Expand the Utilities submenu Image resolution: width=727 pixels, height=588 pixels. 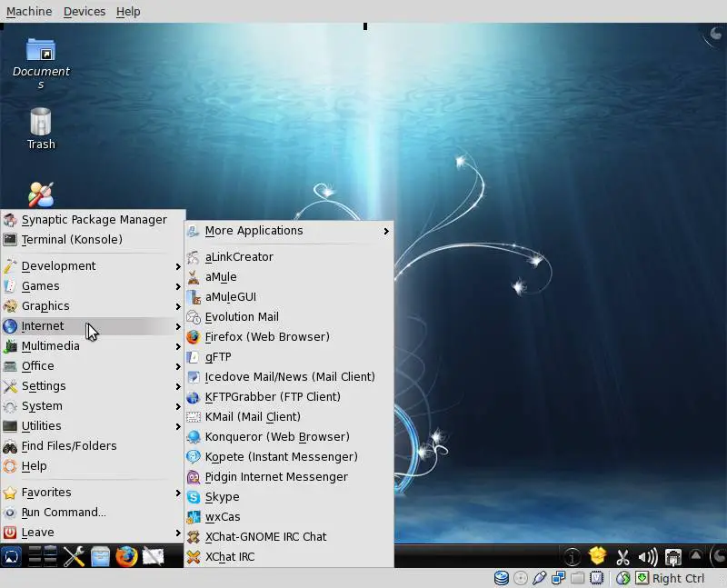93,425
